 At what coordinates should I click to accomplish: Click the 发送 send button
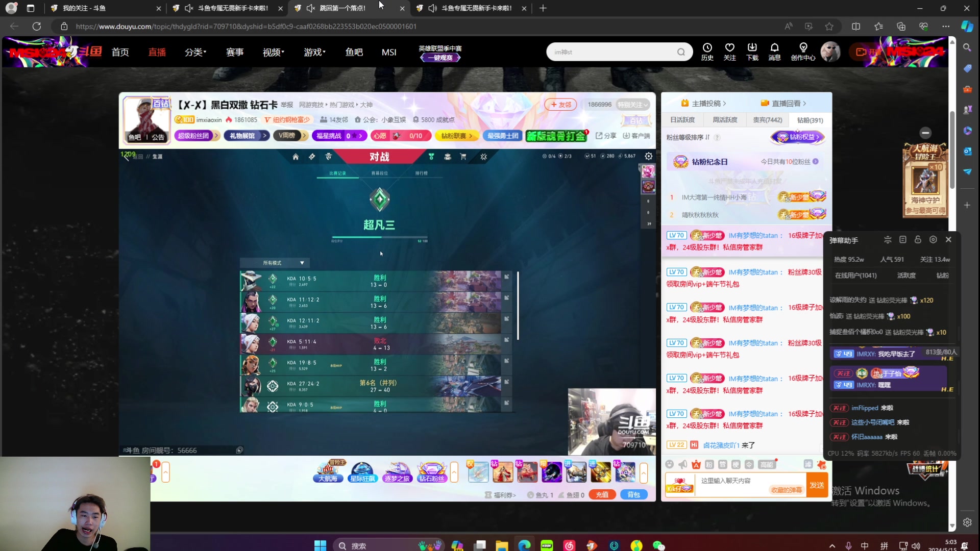817,485
